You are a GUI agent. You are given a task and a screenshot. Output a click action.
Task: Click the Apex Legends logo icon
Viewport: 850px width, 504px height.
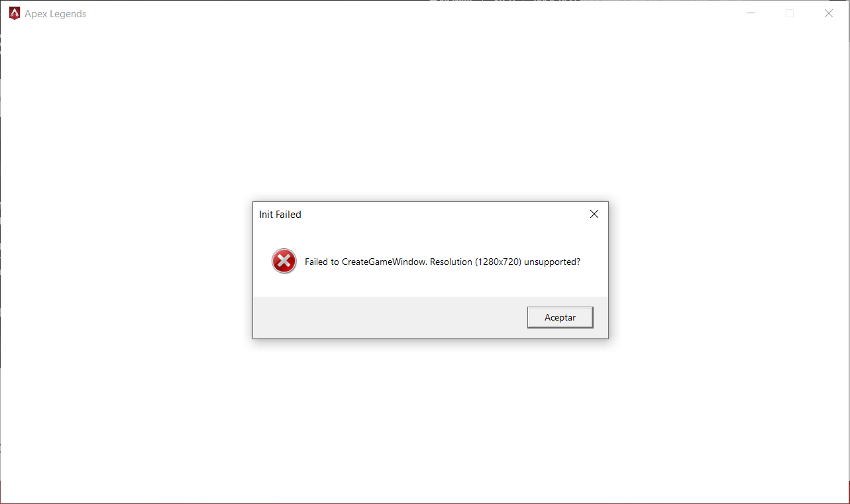[15, 13]
